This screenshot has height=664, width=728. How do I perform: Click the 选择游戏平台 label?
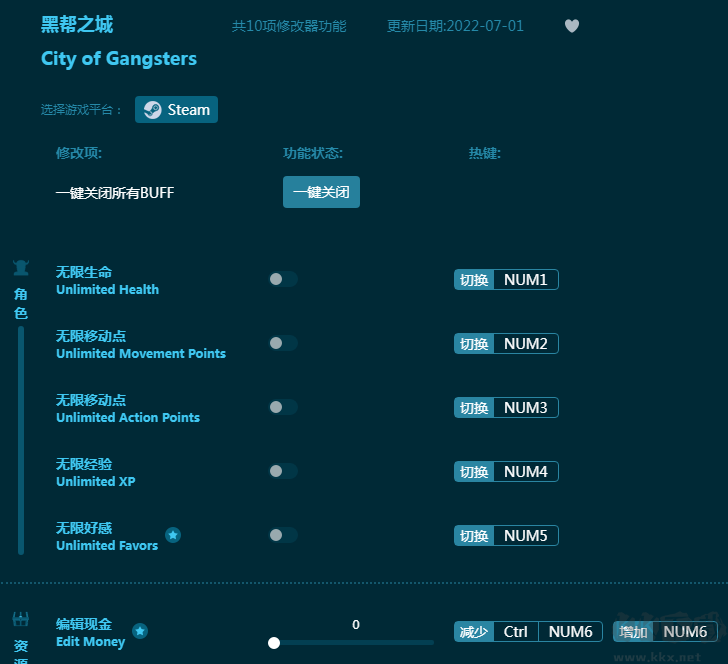pos(81,110)
